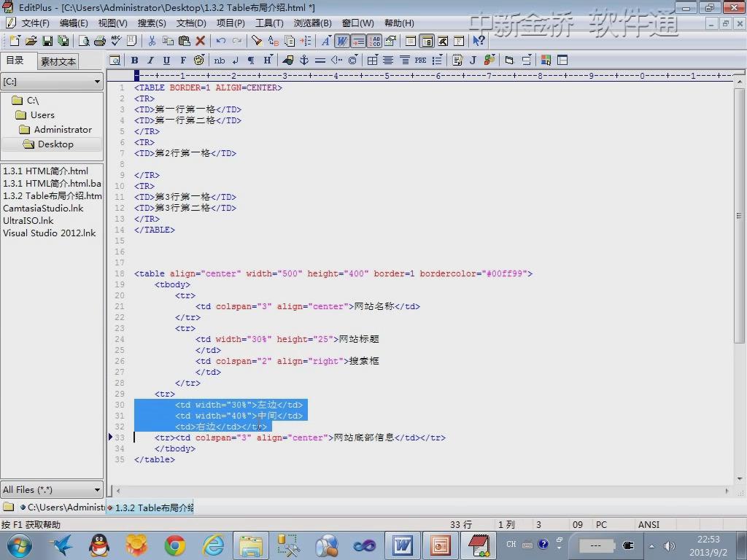Toggle the Directory window button

[x=427, y=41]
